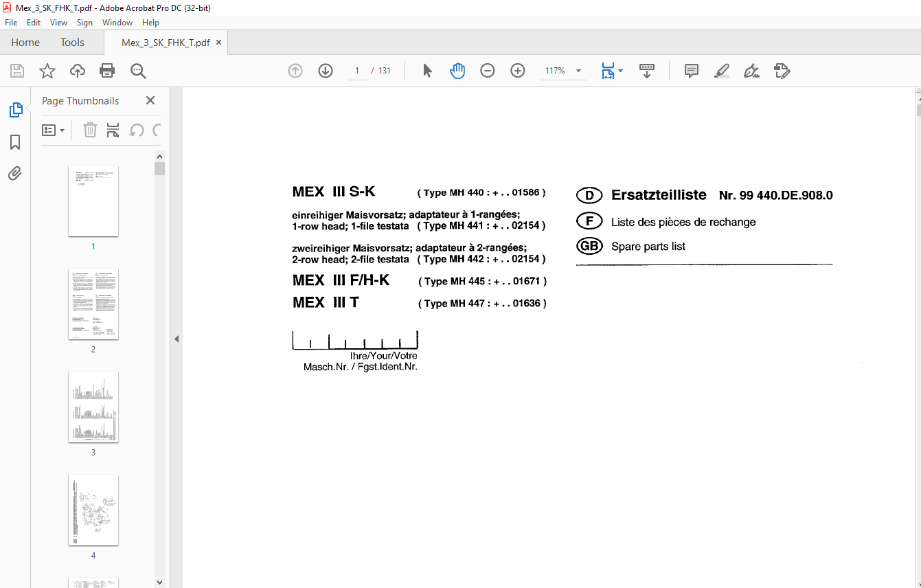This screenshot has width=921, height=588.
Task: Click the 'MEX III F/H-K' title text
Action: coord(341,280)
